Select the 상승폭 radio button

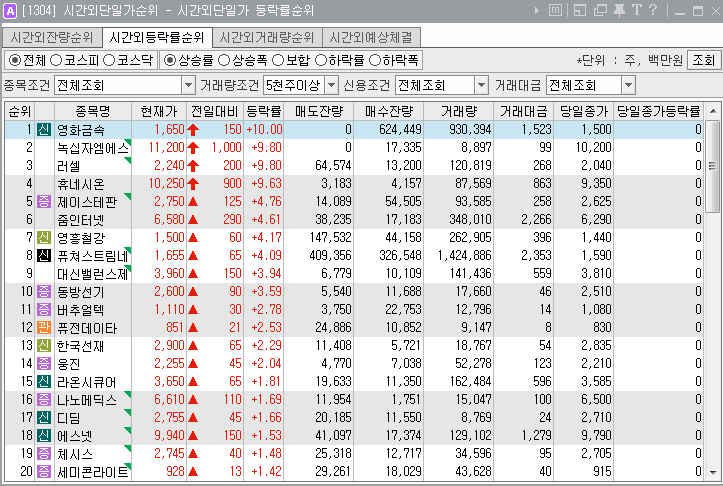(x=224, y=60)
